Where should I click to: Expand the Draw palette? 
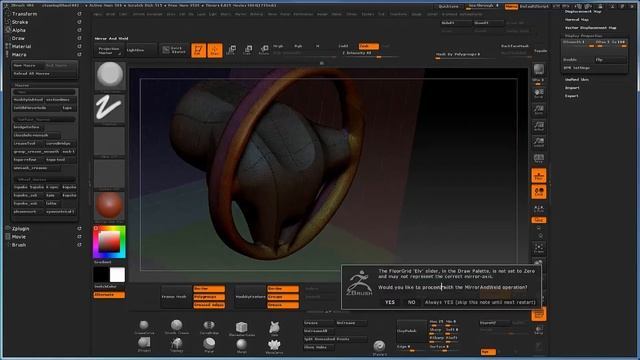point(18,38)
